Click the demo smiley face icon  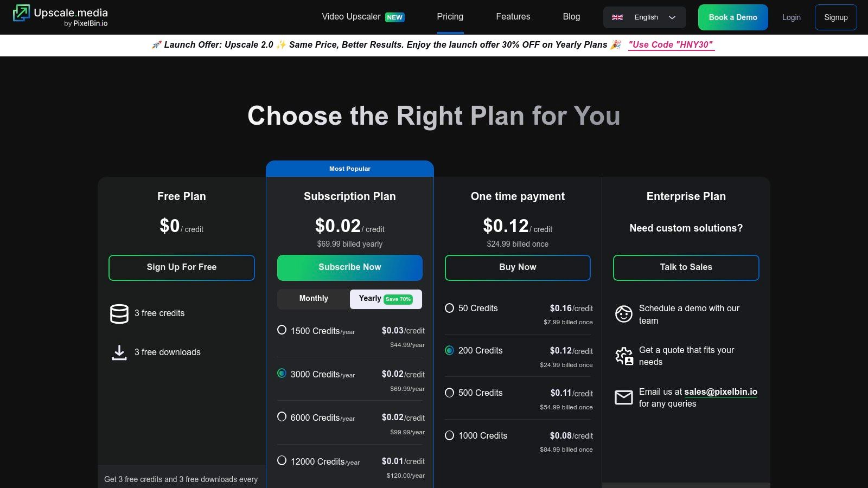tap(624, 314)
